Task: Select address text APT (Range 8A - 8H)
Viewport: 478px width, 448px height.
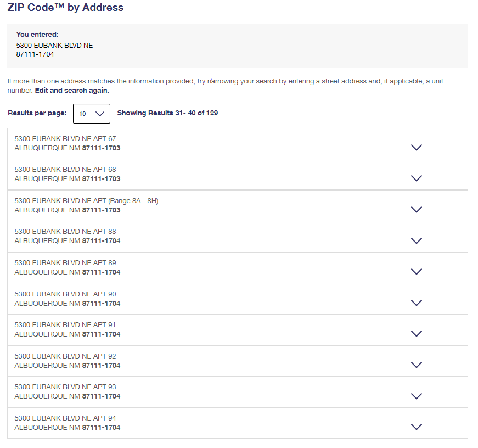Action: tap(126, 201)
